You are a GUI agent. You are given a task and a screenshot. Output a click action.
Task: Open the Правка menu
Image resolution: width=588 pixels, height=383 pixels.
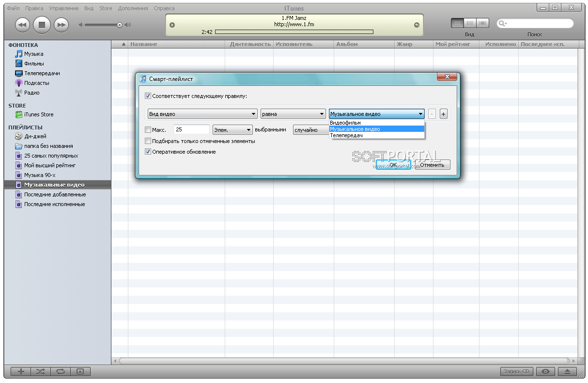34,8
